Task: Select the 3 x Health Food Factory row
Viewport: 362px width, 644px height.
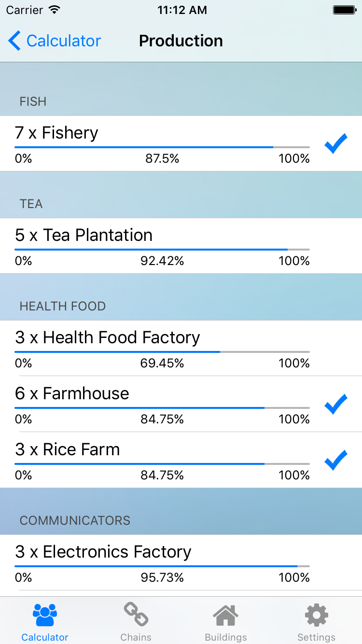Action: pos(181,348)
